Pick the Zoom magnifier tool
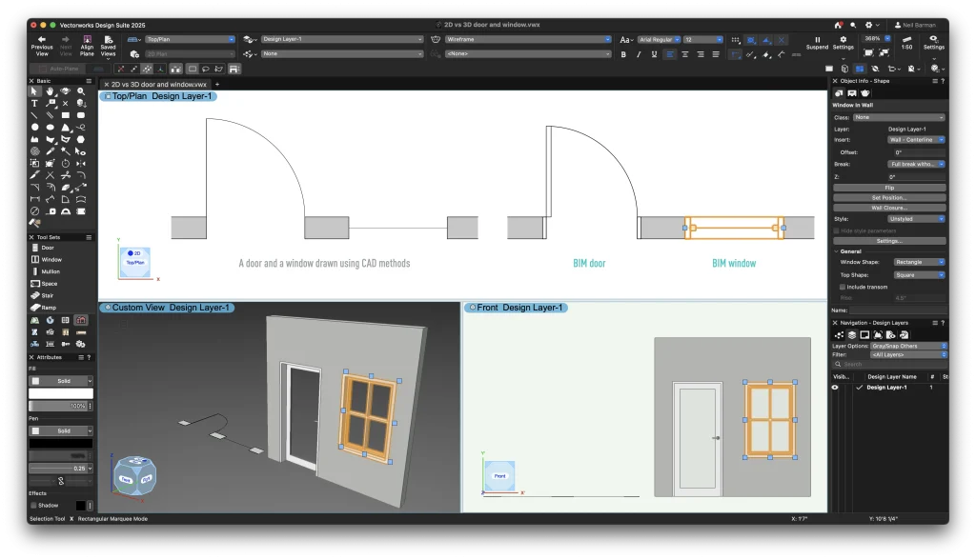Image resolution: width=976 pixels, height=560 pixels. 81,91
